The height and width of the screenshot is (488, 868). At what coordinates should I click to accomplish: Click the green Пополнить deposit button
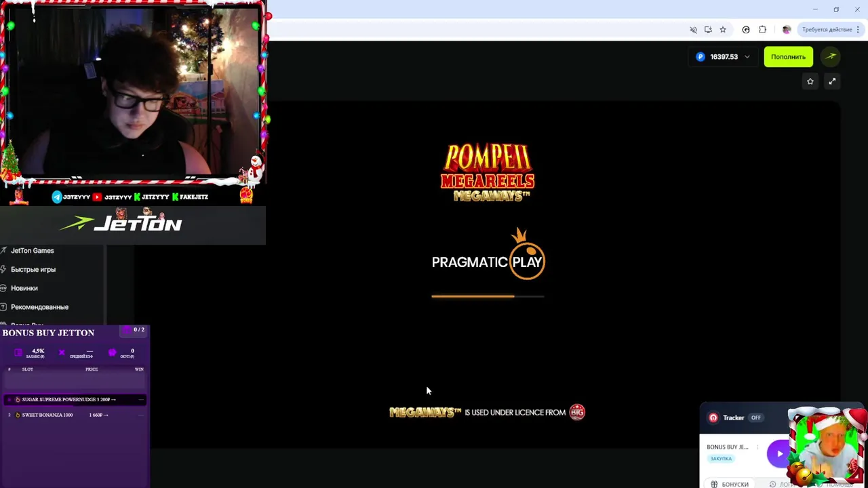pos(788,57)
